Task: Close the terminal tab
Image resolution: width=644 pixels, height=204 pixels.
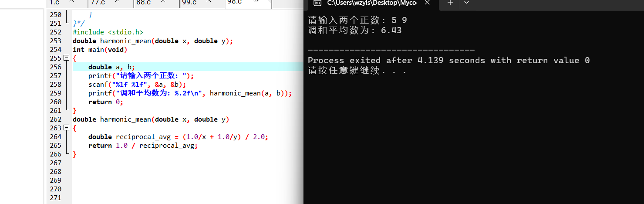Action: tap(427, 3)
